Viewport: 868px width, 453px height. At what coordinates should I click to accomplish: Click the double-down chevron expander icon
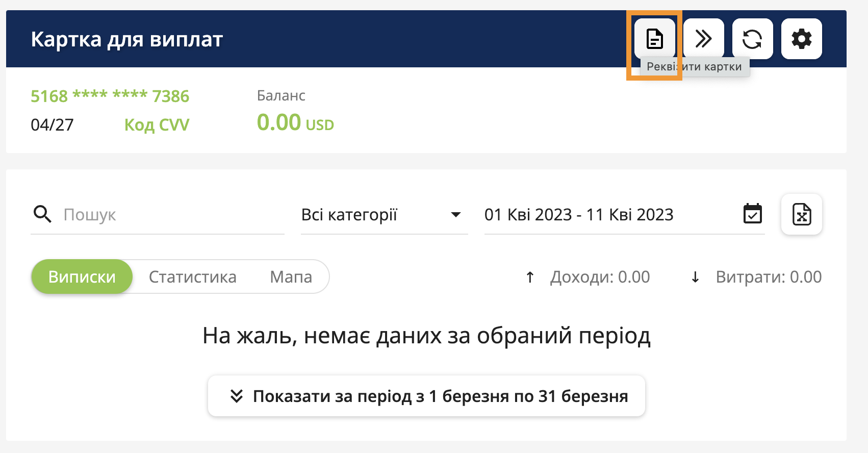pos(236,396)
